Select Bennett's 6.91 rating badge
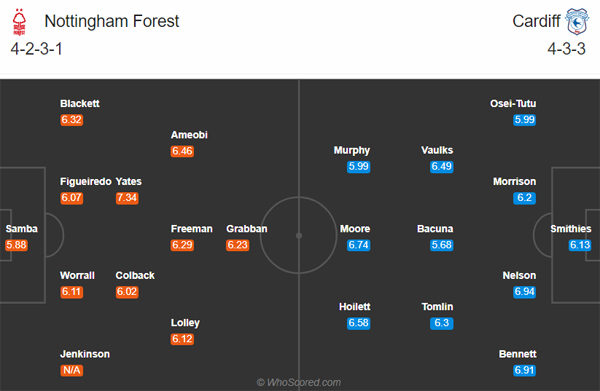The width and height of the screenshot is (600, 391). click(524, 370)
